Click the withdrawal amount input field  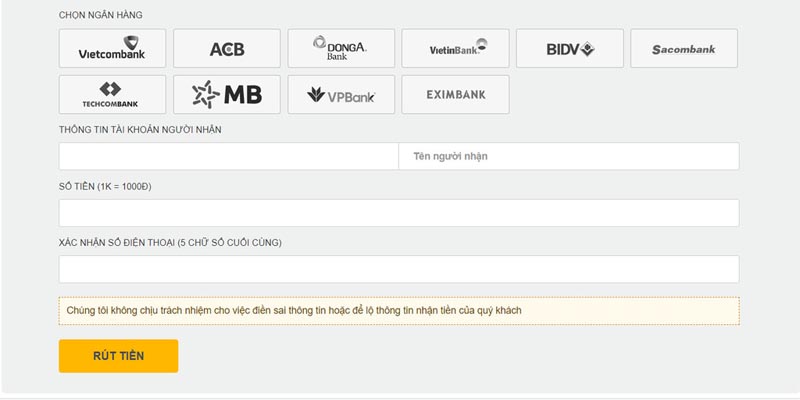(x=399, y=213)
